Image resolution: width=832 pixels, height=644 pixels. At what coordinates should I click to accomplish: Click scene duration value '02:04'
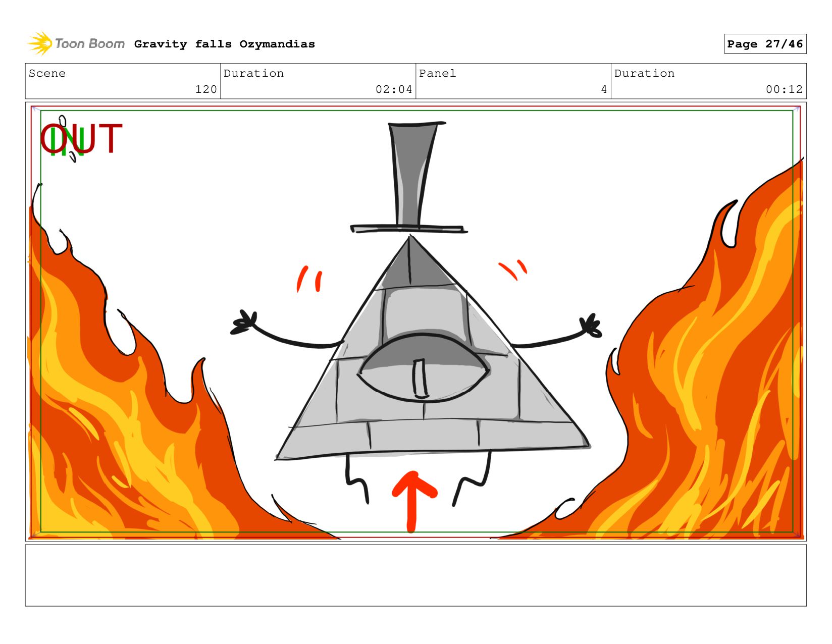pyautogui.click(x=394, y=89)
